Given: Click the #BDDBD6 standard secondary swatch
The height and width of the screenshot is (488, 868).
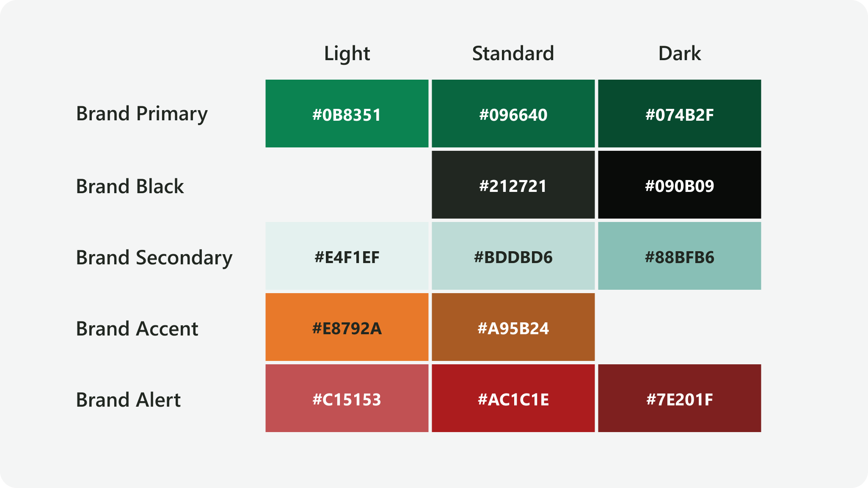Looking at the screenshot, I should [x=513, y=256].
